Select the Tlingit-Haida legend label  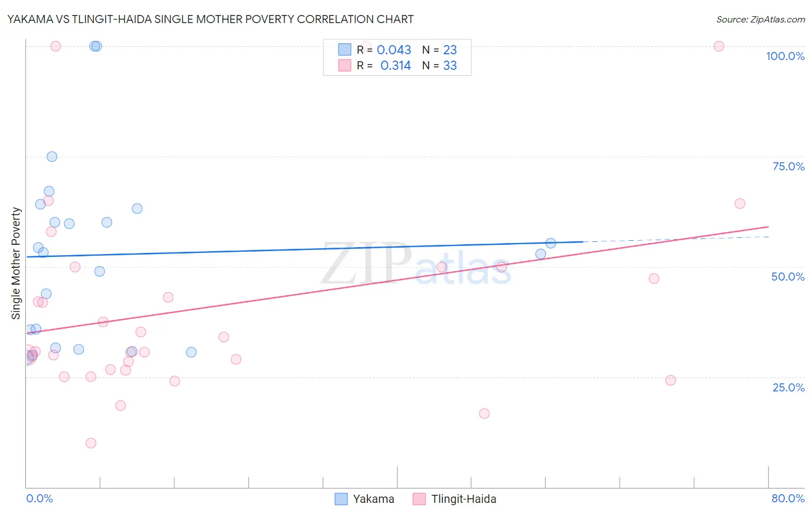(x=464, y=499)
